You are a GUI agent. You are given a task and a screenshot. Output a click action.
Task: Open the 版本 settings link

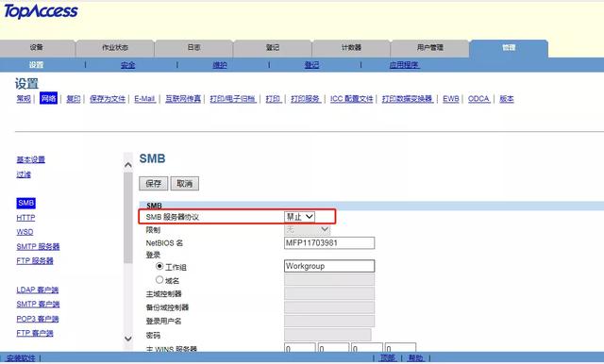pos(507,99)
